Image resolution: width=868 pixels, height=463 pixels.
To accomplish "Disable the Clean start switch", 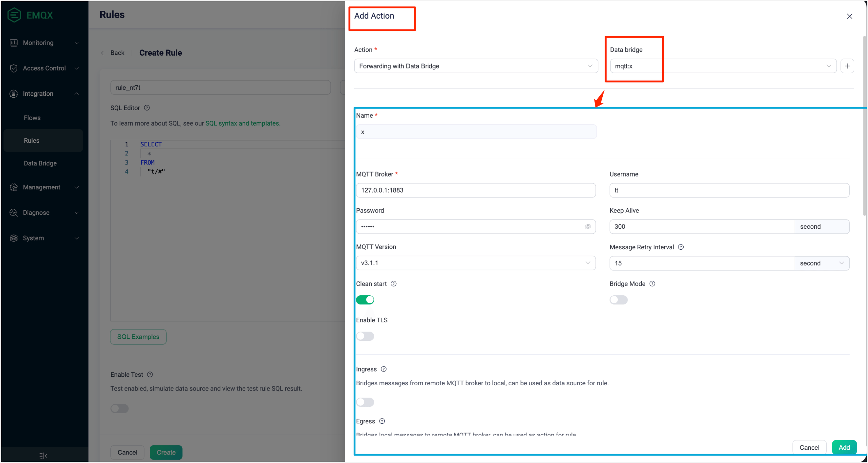I will point(365,300).
